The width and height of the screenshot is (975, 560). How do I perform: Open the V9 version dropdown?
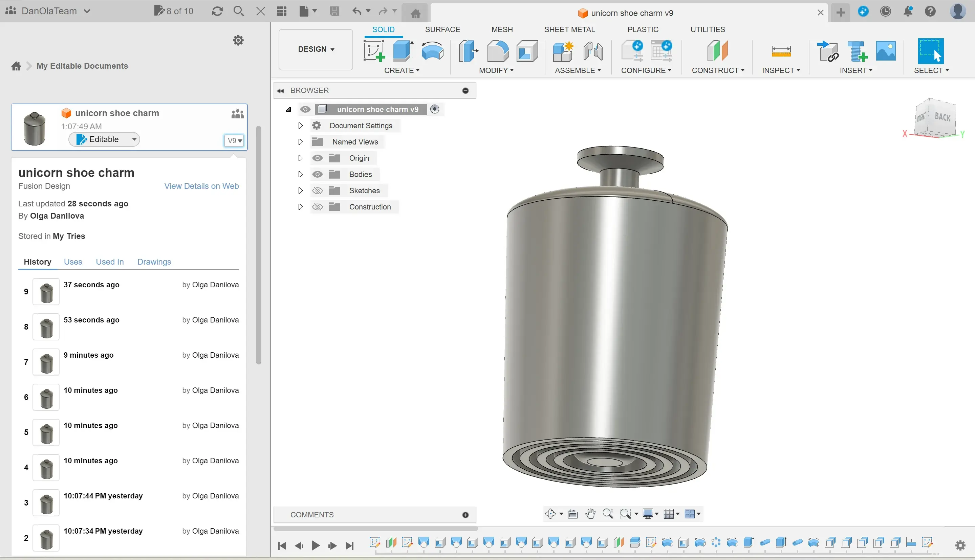tap(234, 140)
